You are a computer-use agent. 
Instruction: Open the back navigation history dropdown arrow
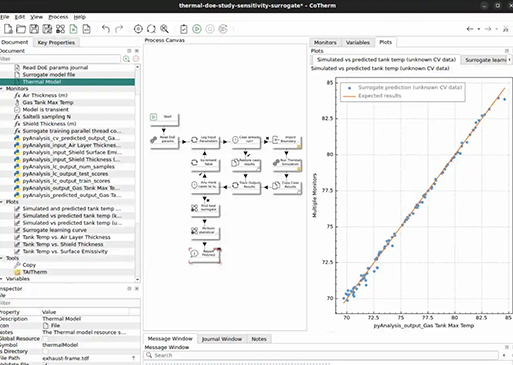click(x=479, y=29)
